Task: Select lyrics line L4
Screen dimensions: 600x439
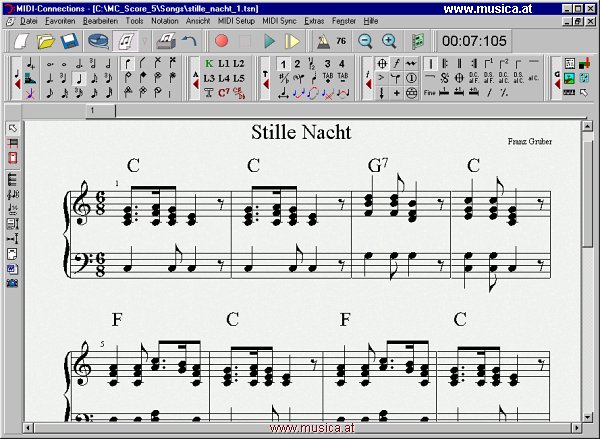Action: point(224,78)
